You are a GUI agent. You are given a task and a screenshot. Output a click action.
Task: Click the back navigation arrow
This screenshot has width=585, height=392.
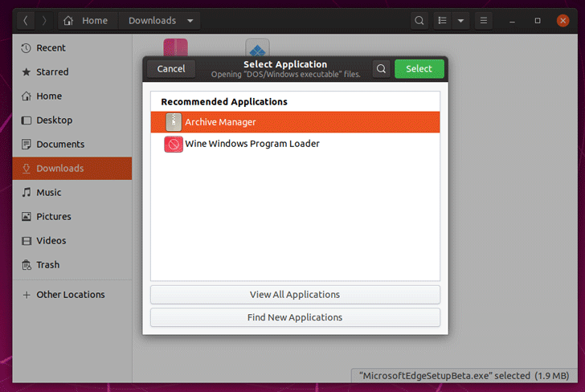[x=26, y=21]
